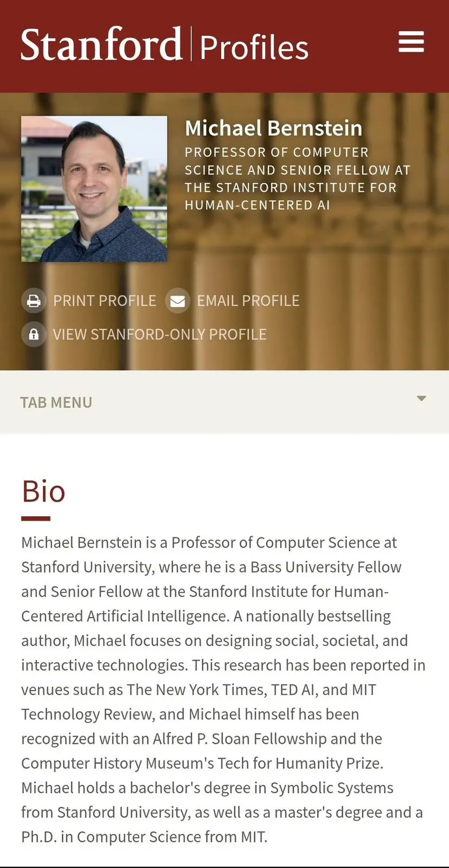Click Michael Bernstein's profile photo
Screen dimensions: 449x868
pyautogui.click(x=94, y=189)
